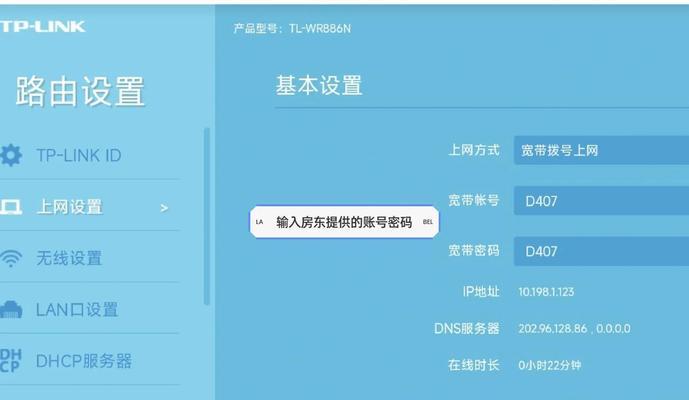The height and width of the screenshot is (400, 689).
Task: Click the laptop icon for 上网设置
Action: coord(11,207)
